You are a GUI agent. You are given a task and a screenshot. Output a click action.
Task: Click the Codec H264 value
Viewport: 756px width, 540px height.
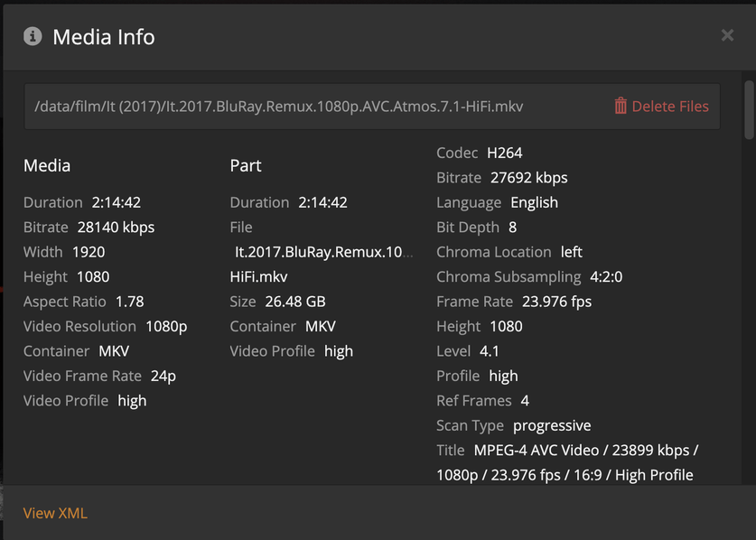(x=504, y=153)
